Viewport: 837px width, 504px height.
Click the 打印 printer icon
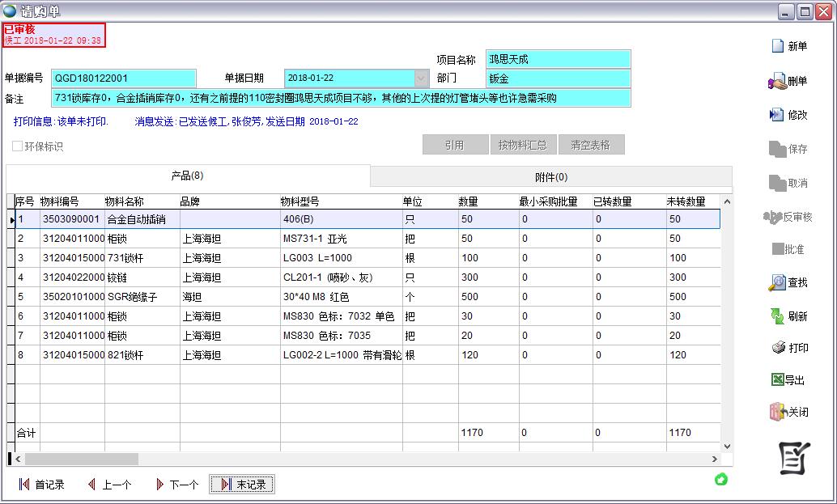click(778, 348)
